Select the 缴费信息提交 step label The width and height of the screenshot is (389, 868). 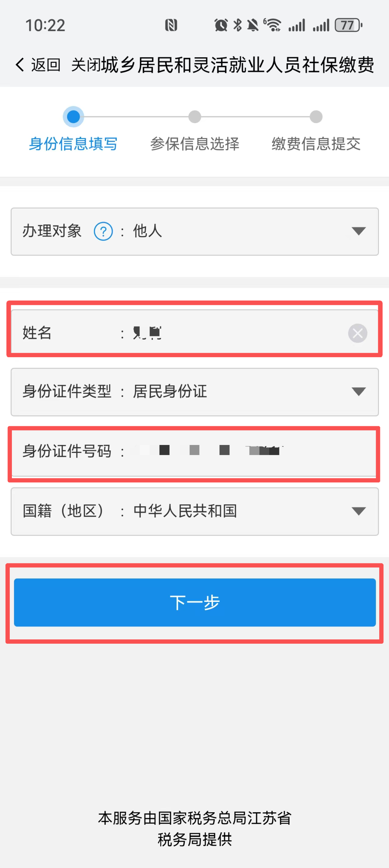click(316, 144)
